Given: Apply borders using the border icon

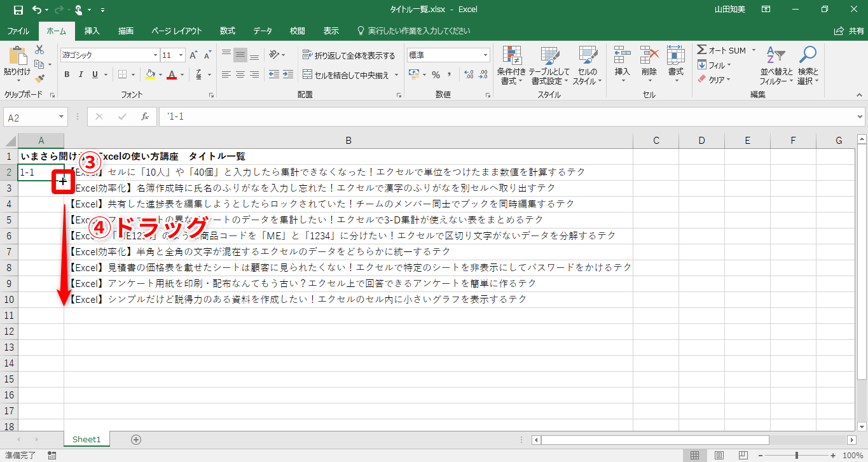Looking at the screenshot, I should pyautogui.click(x=123, y=74).
